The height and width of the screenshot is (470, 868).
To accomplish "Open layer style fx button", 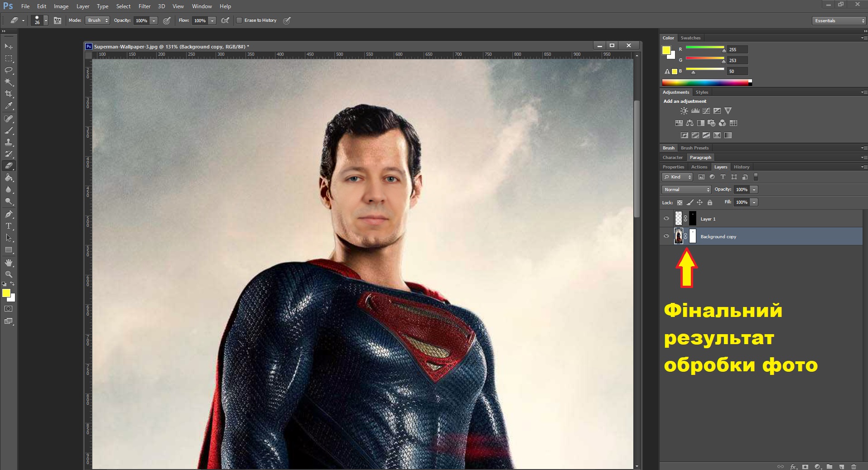I will pos(793,466).
